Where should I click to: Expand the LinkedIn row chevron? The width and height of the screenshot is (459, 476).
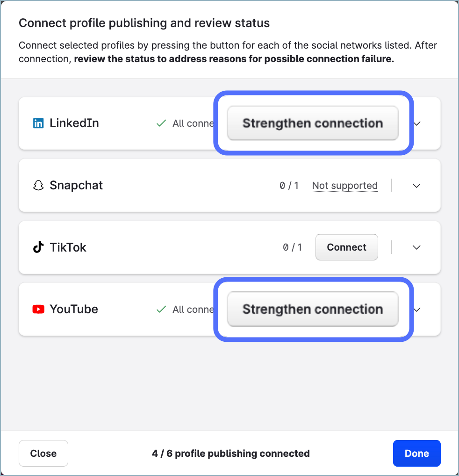[417, 123]
